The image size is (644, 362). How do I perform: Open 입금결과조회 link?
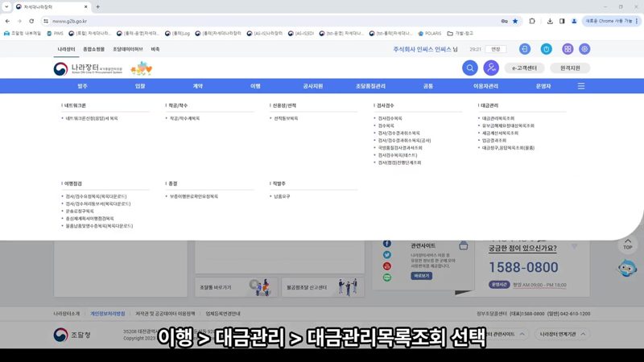pyautogui.click(x=494, y=140)
